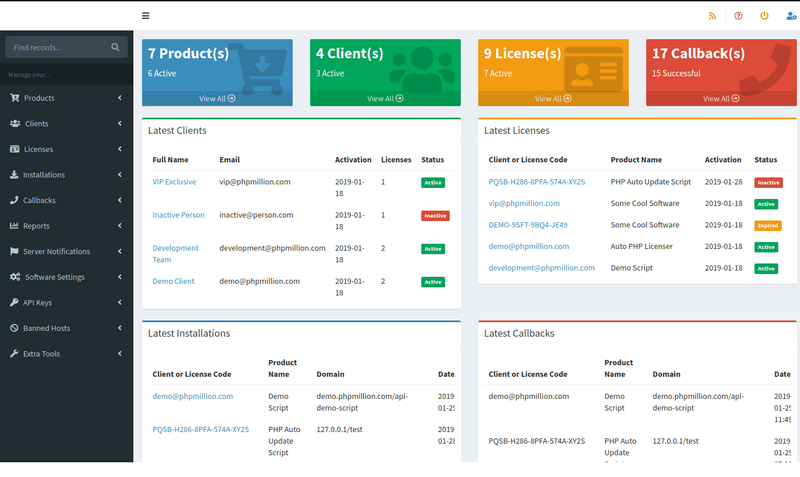Toggle the hamburger sidebar menu icon
800x477 pixels.
coord(145,16)
